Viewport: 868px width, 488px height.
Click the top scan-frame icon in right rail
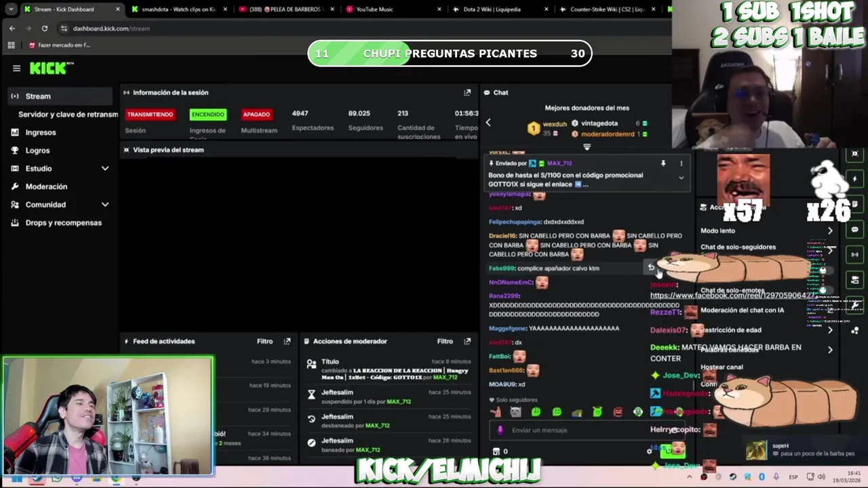click(x=855, y=154)
